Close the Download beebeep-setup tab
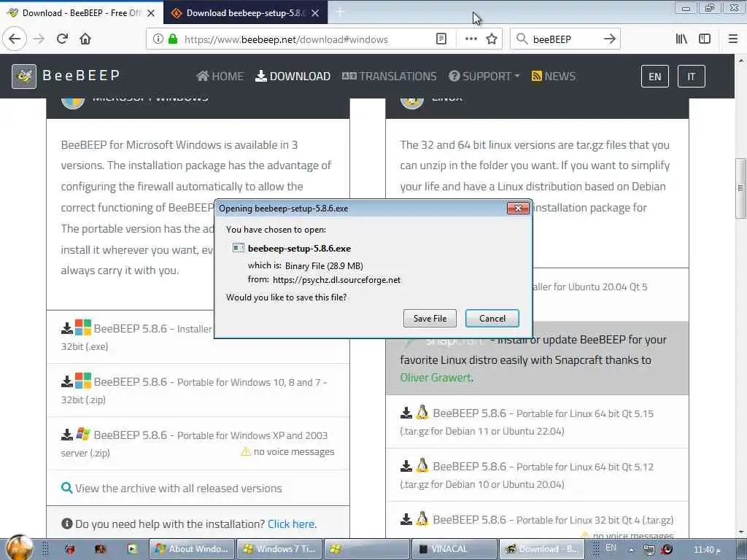The width and height of the screenshot is (747, 560). [x=315, y=13]
